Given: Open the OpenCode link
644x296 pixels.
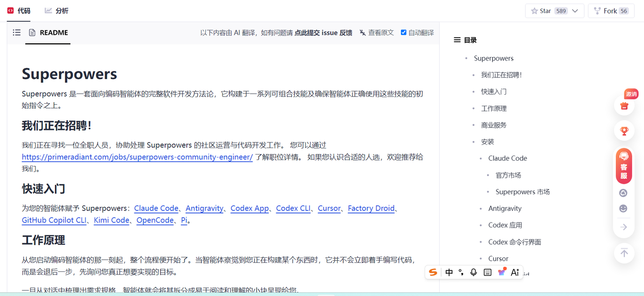Looking at the screenshot, I should pyautogui.click(x=155, y=220).
